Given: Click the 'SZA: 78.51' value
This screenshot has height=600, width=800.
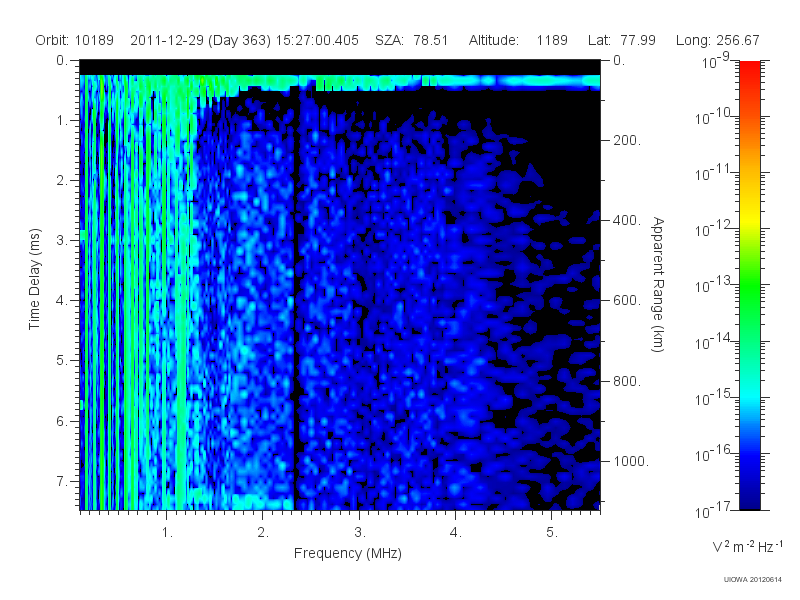Looking at the screenshot, I should pos(411,40).
